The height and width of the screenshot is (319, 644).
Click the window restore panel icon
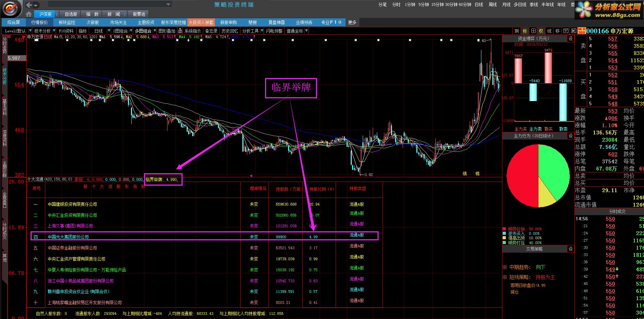566,31
